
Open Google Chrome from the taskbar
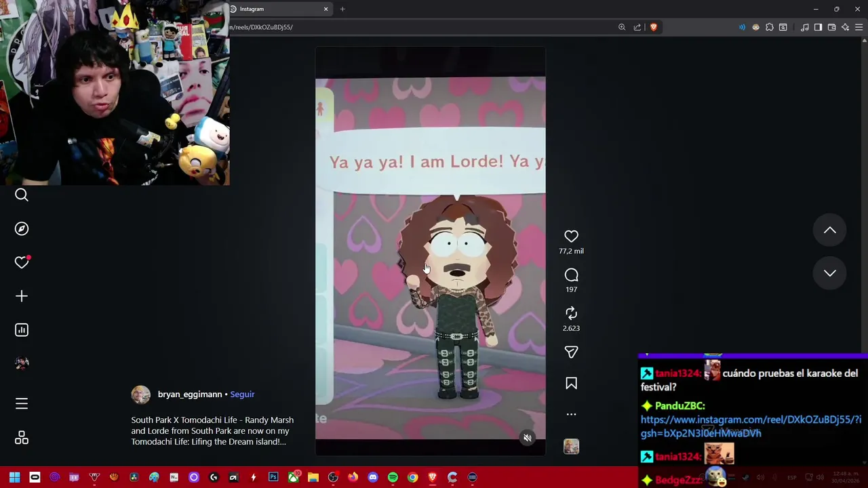[x=412, y=477]
